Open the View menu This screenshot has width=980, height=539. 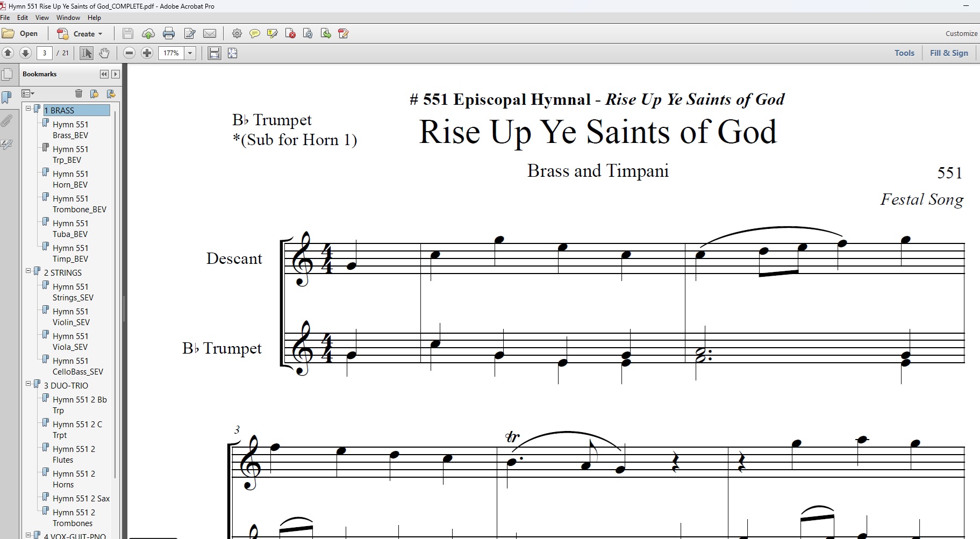point(42,18)
